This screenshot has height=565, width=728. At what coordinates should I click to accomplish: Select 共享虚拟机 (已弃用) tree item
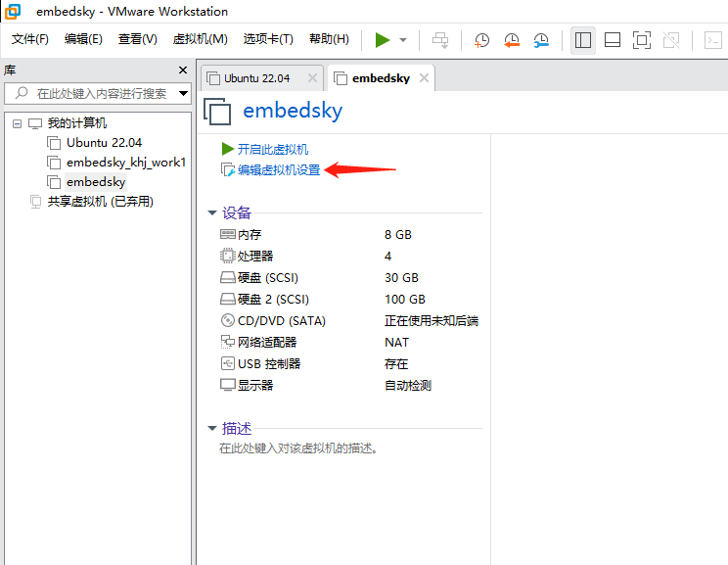click(x=100, y=201)
